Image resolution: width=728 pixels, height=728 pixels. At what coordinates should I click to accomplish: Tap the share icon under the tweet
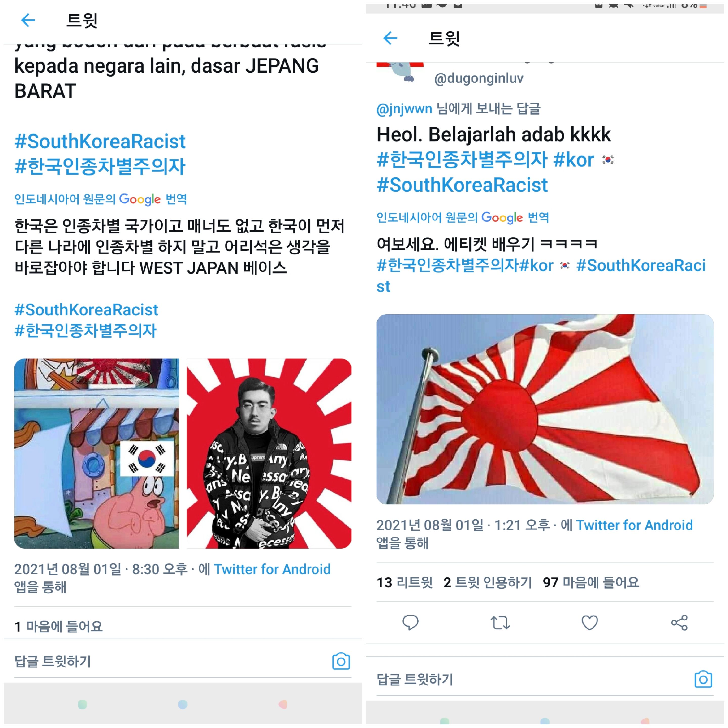(x=679, y=623)
